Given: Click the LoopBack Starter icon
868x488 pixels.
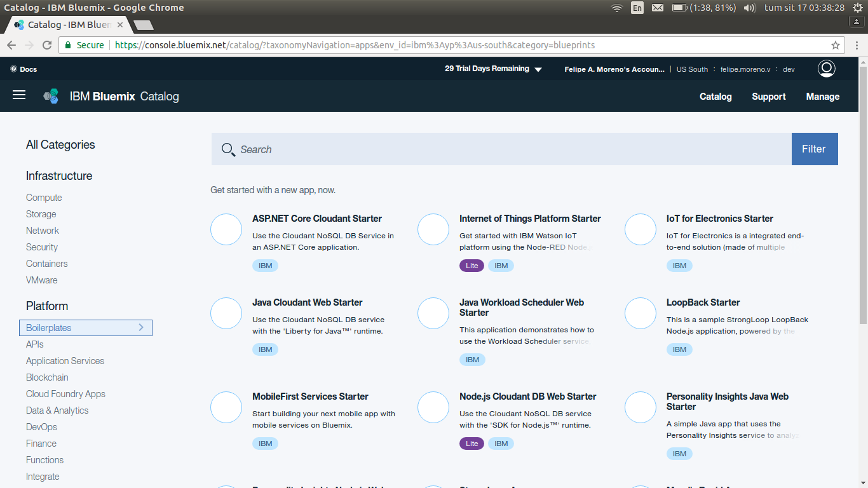Looking at the screenshot, I should 641,313.
